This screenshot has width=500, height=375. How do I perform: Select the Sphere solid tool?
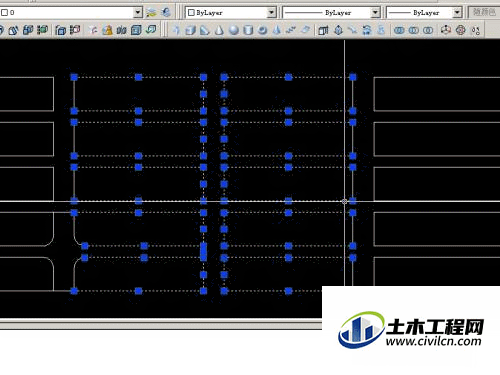(x=234, y=30)
